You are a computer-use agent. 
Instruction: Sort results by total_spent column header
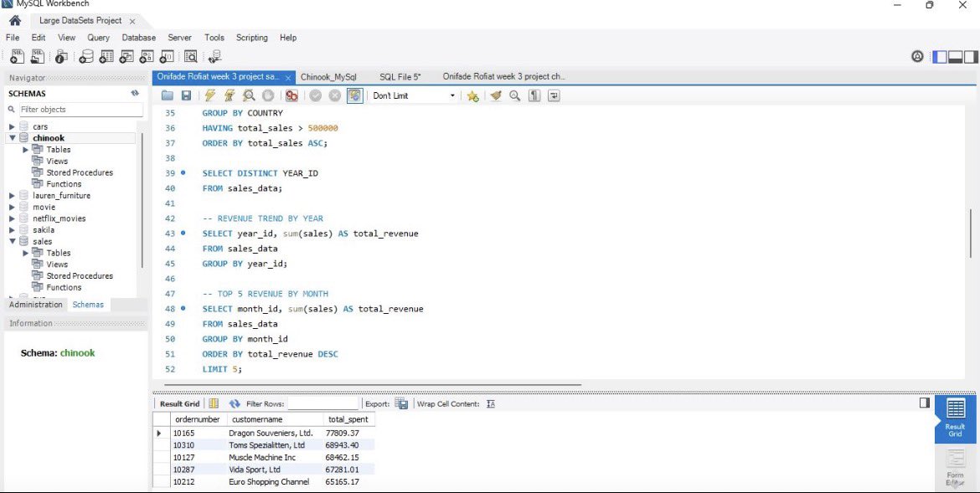(x=348, y=419)
